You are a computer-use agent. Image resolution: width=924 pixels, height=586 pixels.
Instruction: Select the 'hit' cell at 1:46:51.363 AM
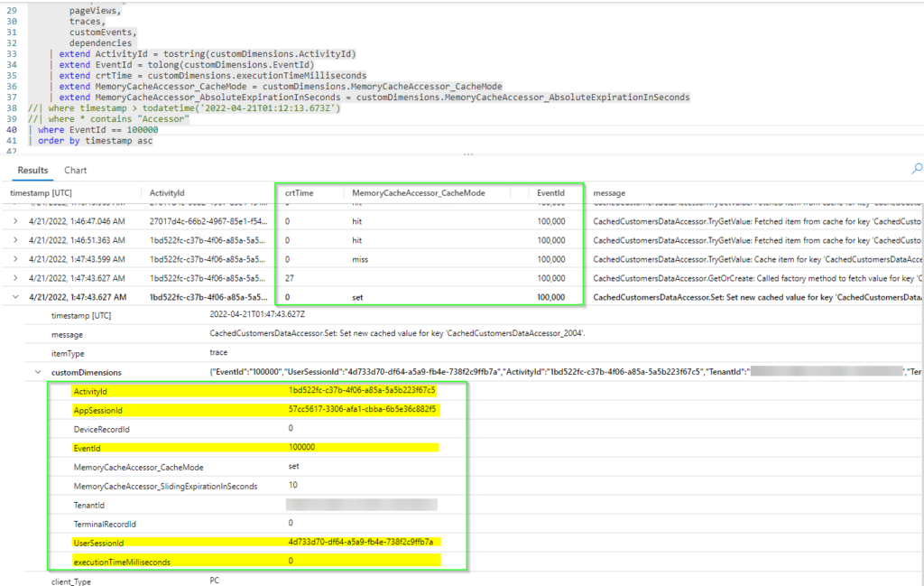(x=357, y=240)
